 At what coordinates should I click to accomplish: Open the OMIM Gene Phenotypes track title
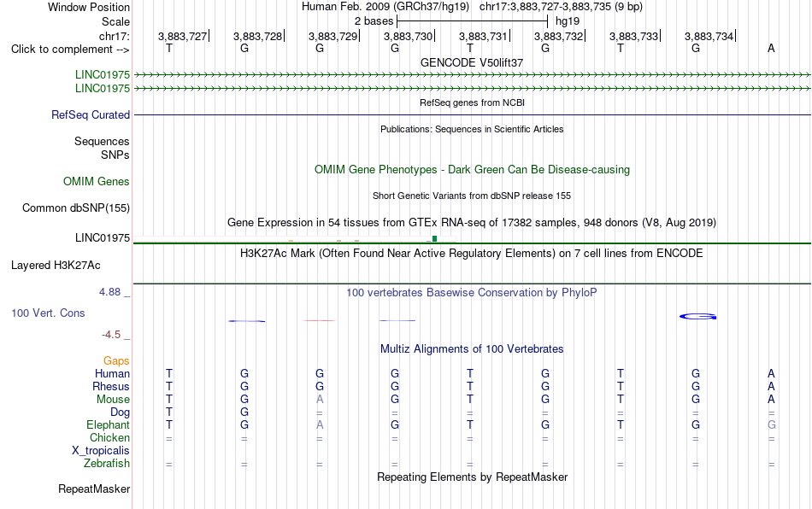(472, 170)
